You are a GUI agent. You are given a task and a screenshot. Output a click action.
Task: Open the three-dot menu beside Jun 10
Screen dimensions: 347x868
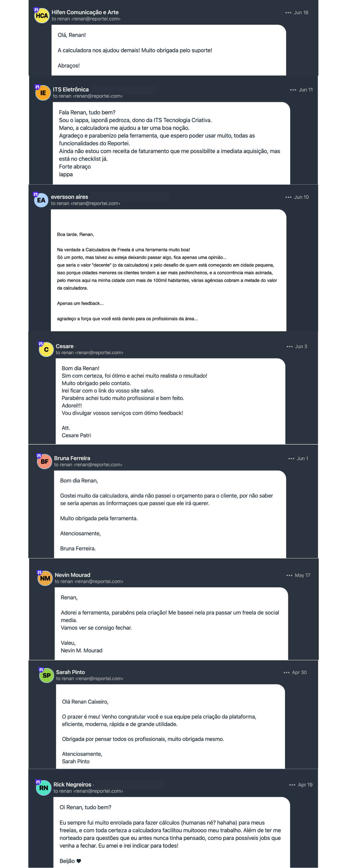288,197
